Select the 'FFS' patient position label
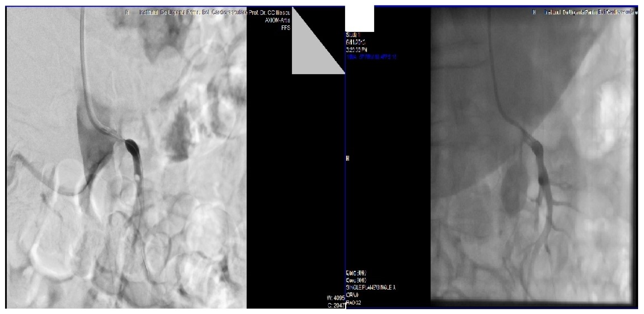Image resolution: width=644 pixels, height=314 pixels. 286,28
